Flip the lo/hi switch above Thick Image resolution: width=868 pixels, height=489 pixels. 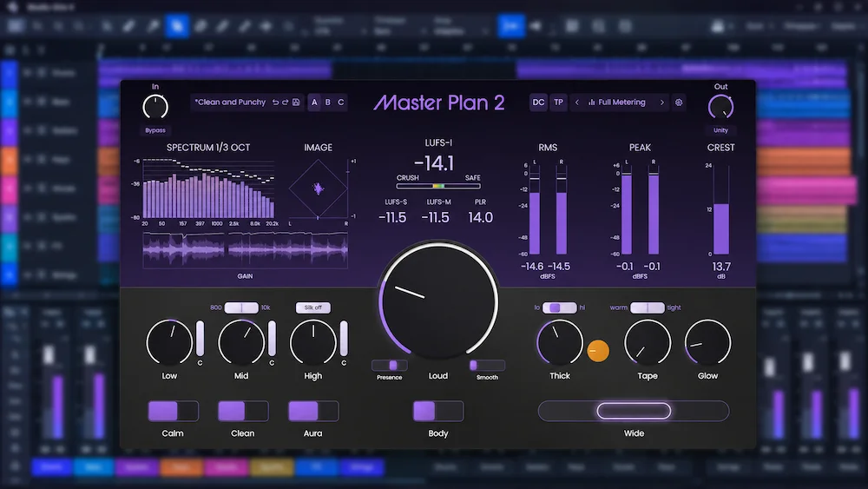pyautogui.click(x=559, y=307)
